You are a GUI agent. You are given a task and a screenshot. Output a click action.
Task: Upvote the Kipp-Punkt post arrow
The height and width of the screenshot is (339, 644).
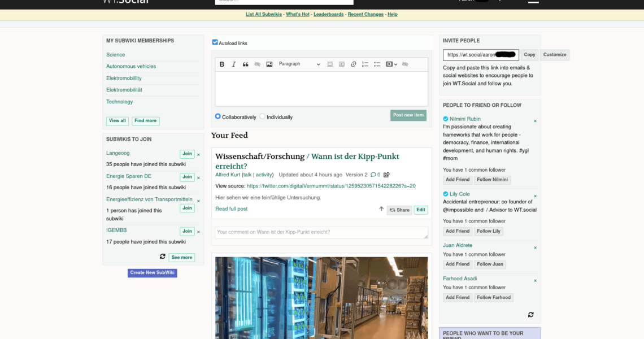381,209
